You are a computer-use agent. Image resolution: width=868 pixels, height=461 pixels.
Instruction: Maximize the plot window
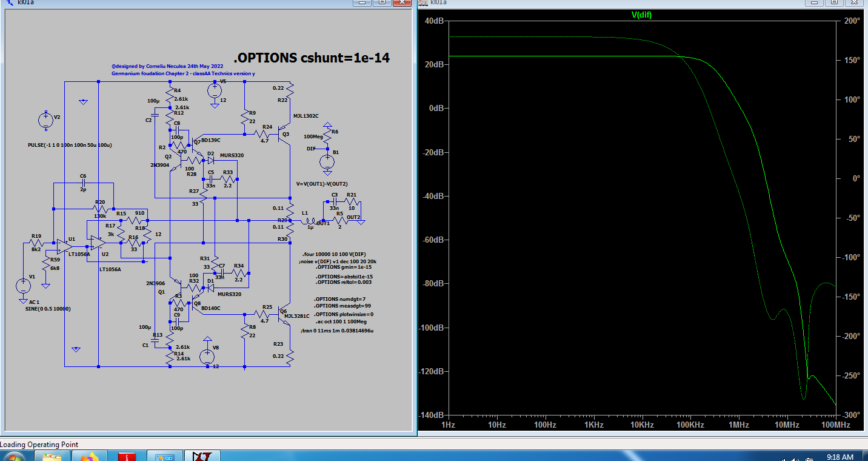pos(834,2)
